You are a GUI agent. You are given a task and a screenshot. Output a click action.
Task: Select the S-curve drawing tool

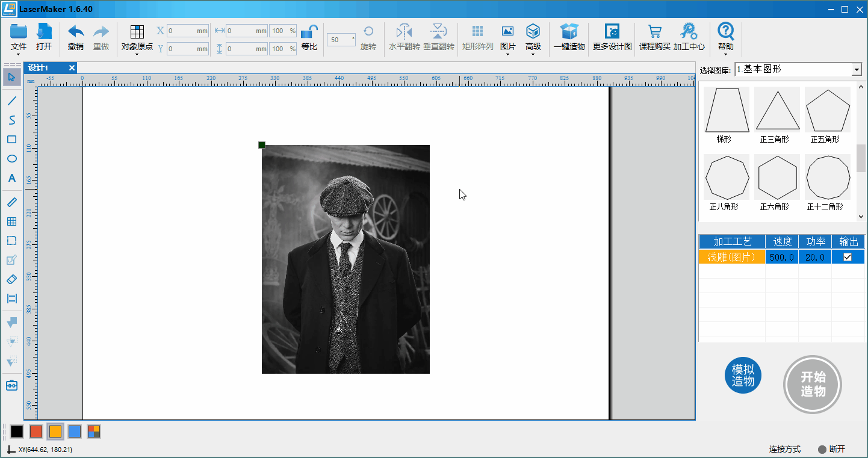[x=12, y=120]
